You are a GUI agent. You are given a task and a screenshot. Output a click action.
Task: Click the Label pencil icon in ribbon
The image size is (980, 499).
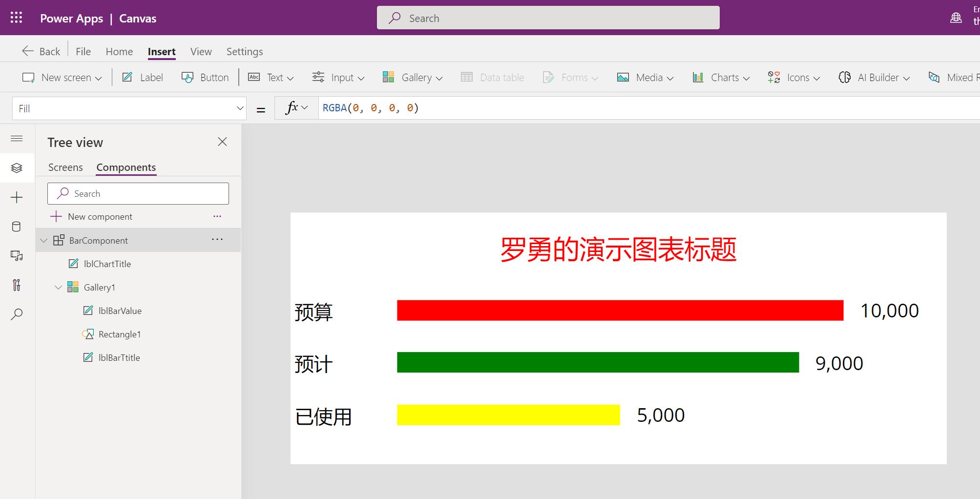[127, 77]
